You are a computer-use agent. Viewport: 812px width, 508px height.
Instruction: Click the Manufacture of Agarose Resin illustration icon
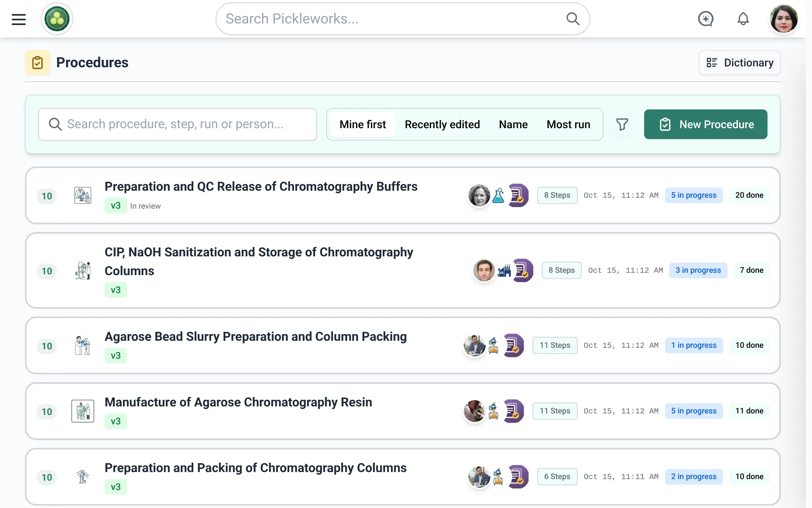pyautogui.click(x=83, y=411)
